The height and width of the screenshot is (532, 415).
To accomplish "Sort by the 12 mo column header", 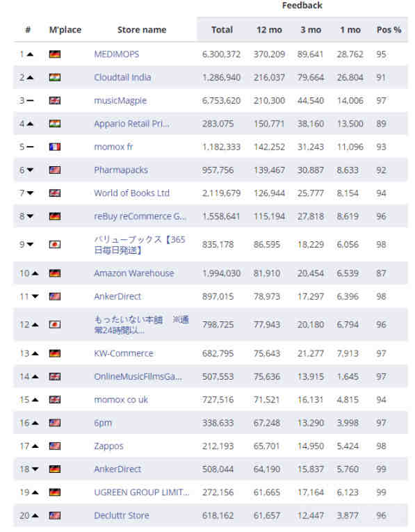I will pos(269,30).
